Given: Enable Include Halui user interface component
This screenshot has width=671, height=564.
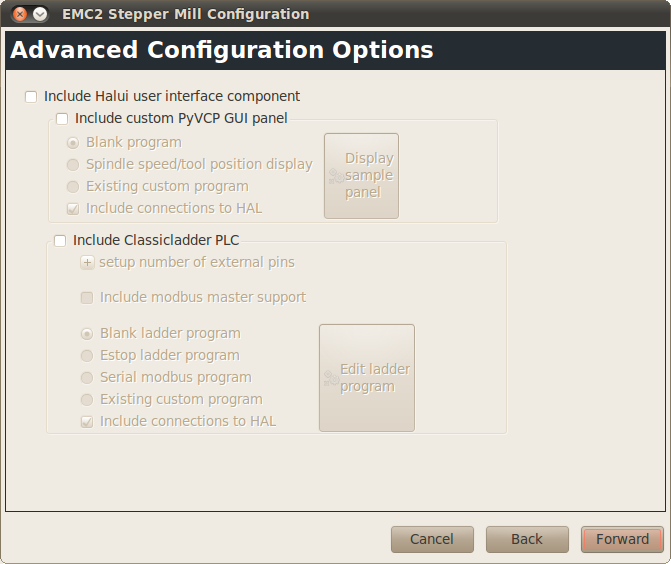Looking at the screenshot, I should [31, 97].
